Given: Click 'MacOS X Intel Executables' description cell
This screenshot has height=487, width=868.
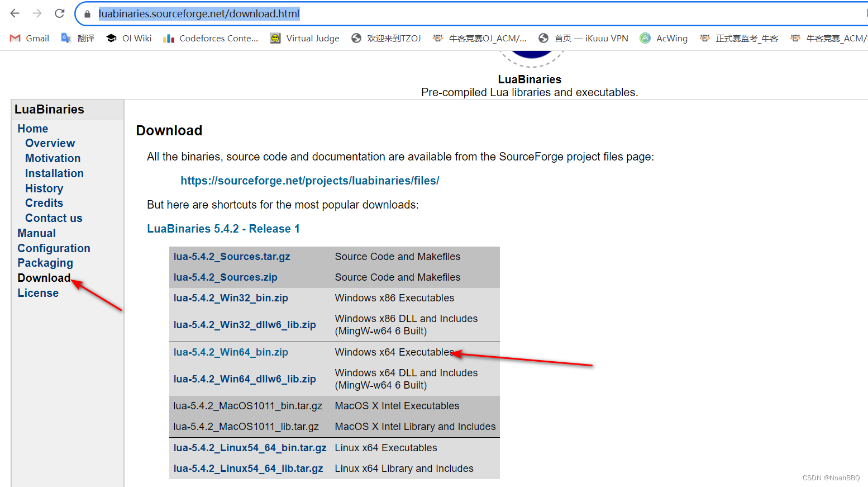Looking at the screenshot, I should point(397,406).
